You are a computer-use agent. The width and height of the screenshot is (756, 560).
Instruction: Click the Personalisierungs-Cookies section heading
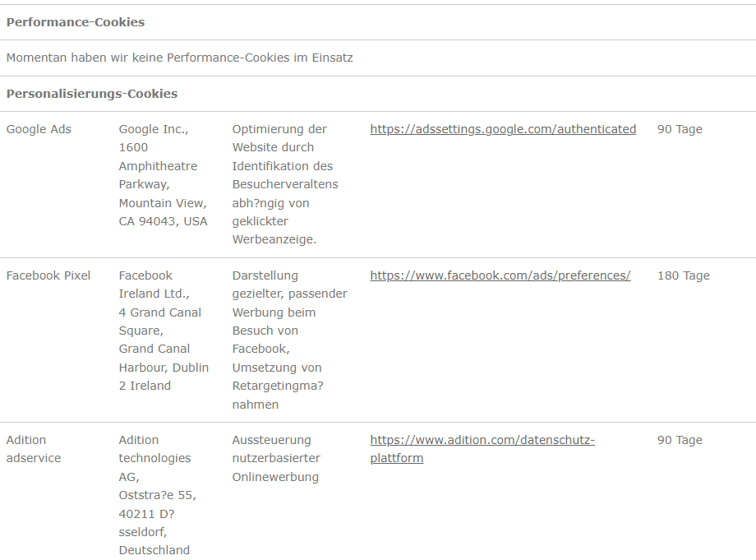(92, 94)
